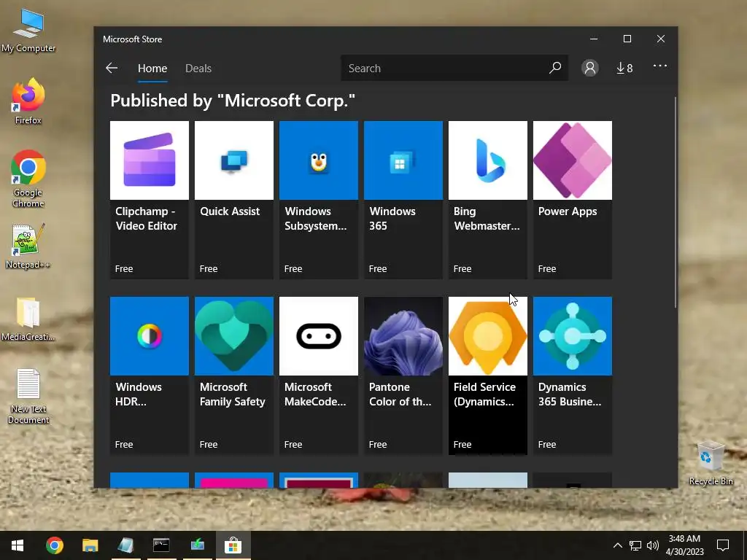
Task: Open the Field Service (Dynamics) app icon
Action: click(x=488, y=335)
